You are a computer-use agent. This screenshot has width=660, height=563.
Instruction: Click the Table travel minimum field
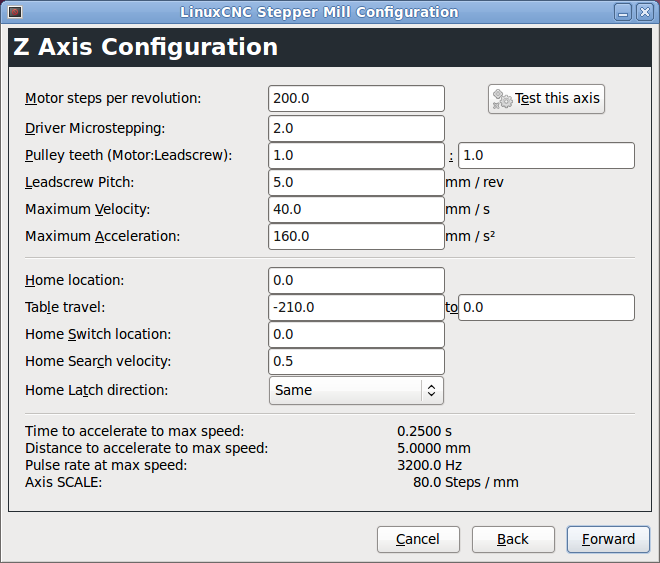[356, 308]
